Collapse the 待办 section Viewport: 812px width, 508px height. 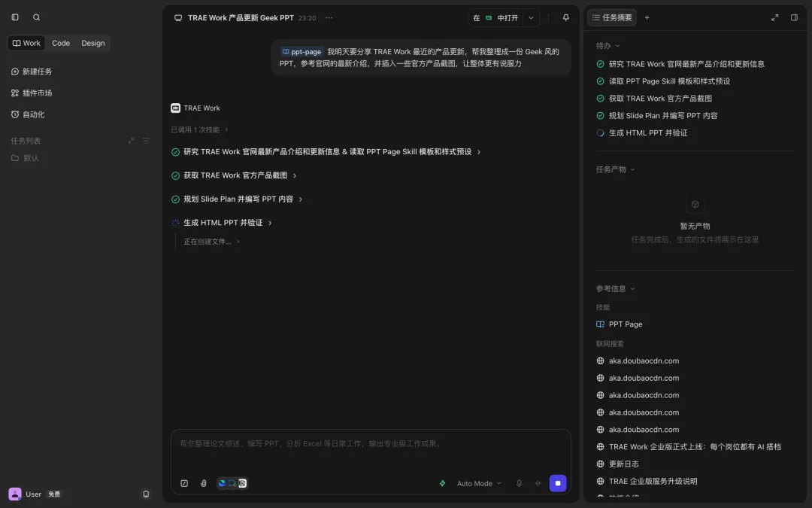(x=607, y=46)
